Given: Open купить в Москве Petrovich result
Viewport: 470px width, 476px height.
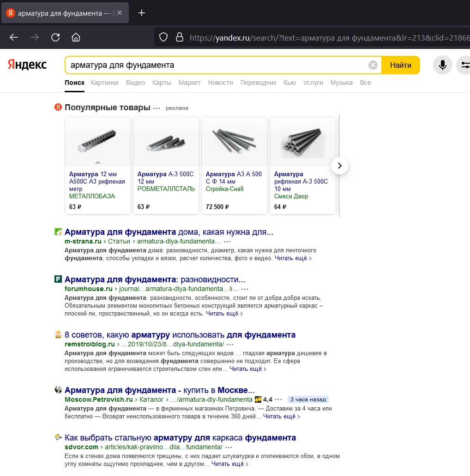Looking at the screenshot, I should (160, 390).
